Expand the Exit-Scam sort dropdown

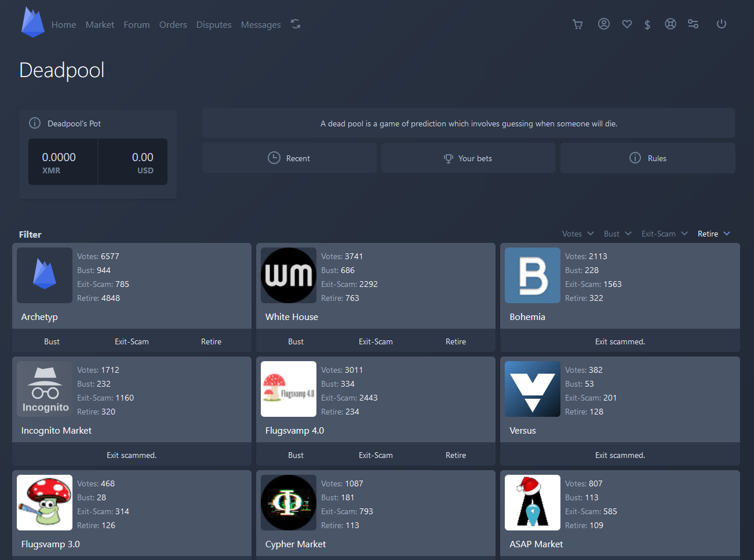664,234
